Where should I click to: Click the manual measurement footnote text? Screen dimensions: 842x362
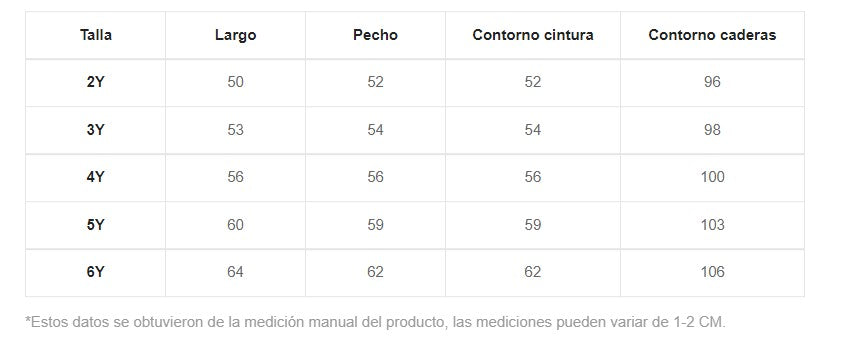pyautogui.click(x=375, y=322)
